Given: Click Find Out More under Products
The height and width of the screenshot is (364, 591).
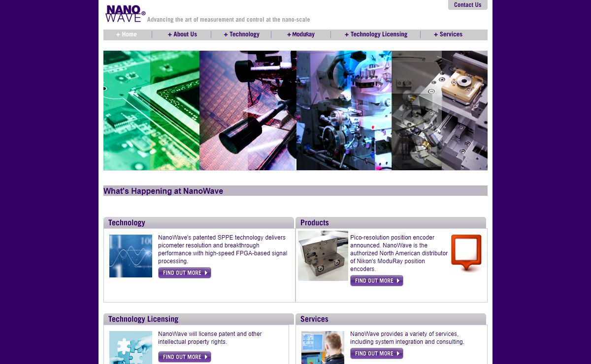Looking at the screenshot, I should pyautogui.click(x=377, y=281).
